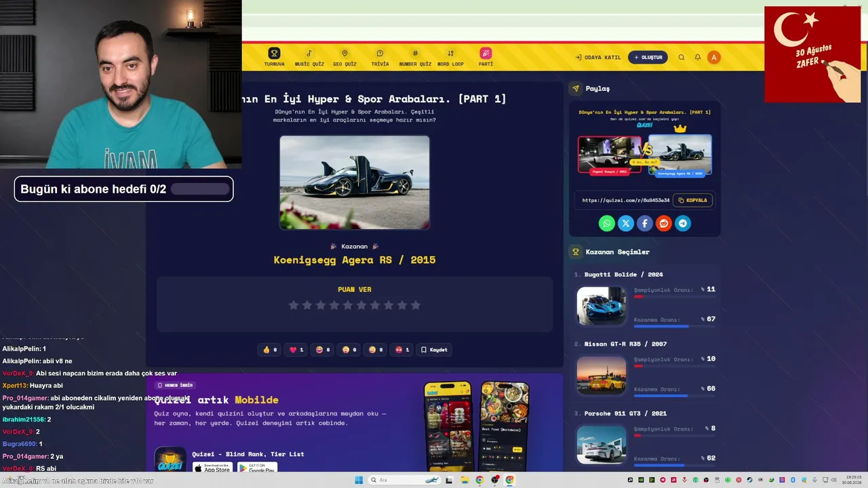
Task: Click the Kazanan Seçimler heading
Action: (618, 252)
